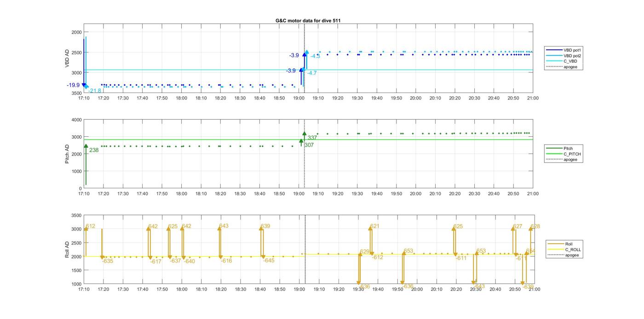Click the '-19.9' VBD data label
The image size is (644, 319).
coord(73,85)
